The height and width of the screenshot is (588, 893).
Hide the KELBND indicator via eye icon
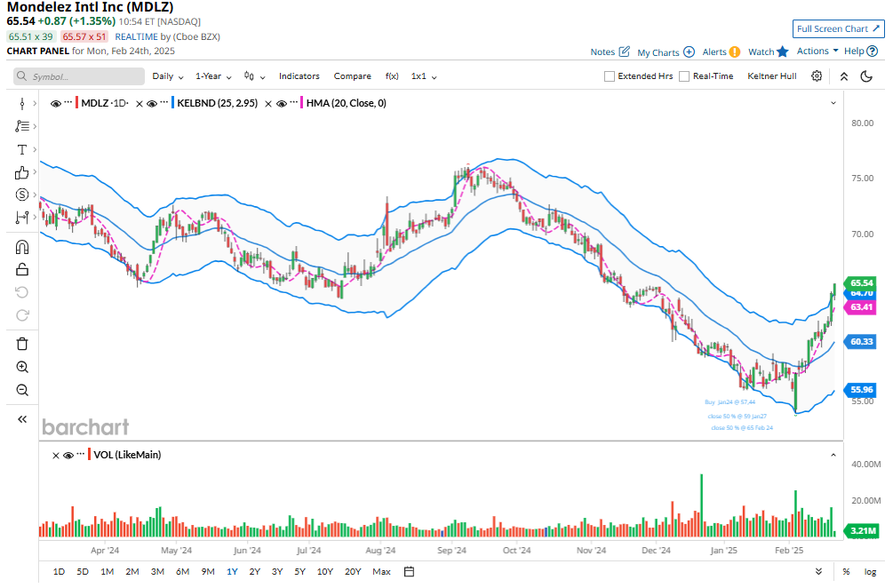pos(151,104)
